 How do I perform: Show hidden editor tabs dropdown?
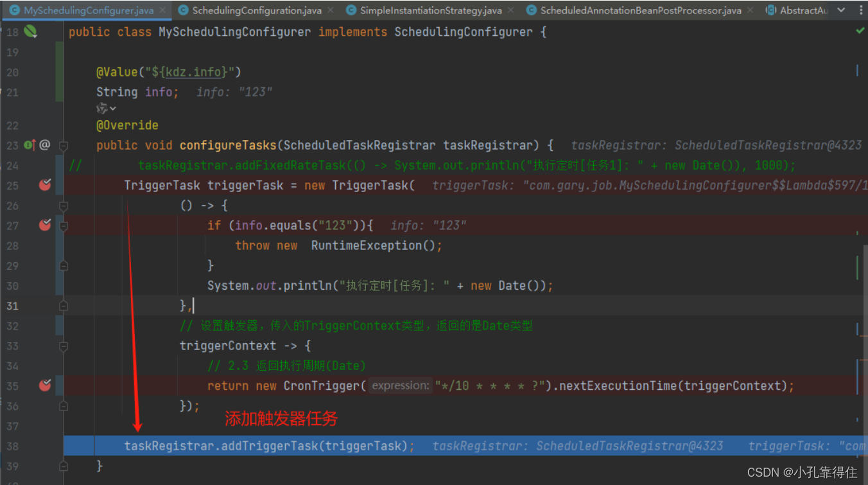coord(842,10)
